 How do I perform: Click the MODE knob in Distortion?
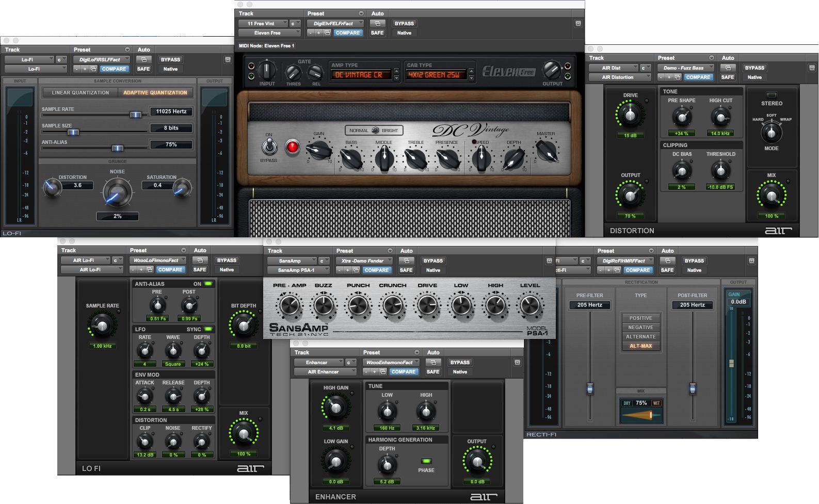point(771,133)
